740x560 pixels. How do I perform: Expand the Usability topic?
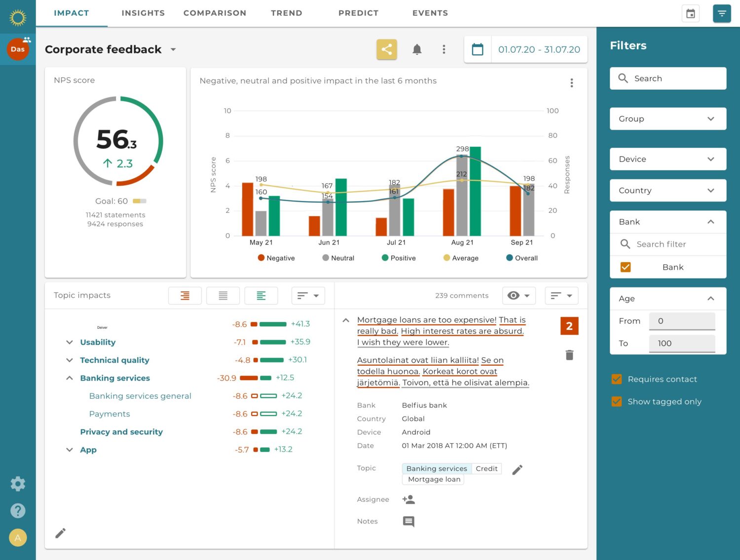pos(69,342)
